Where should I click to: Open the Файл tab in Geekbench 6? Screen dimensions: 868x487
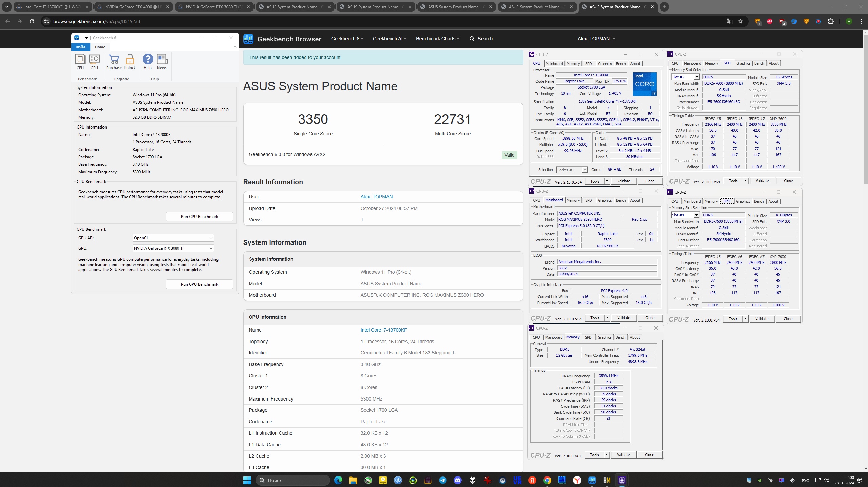(80, 47)
